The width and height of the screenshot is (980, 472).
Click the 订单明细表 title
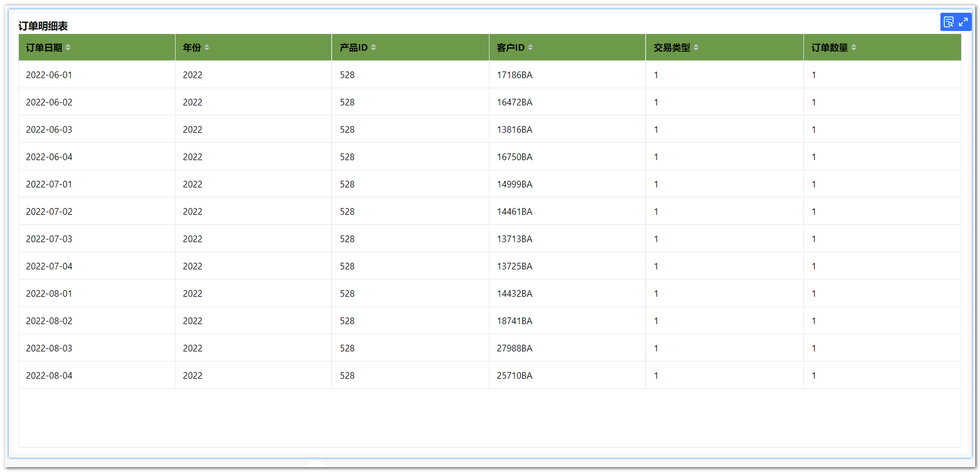(43, 26)
